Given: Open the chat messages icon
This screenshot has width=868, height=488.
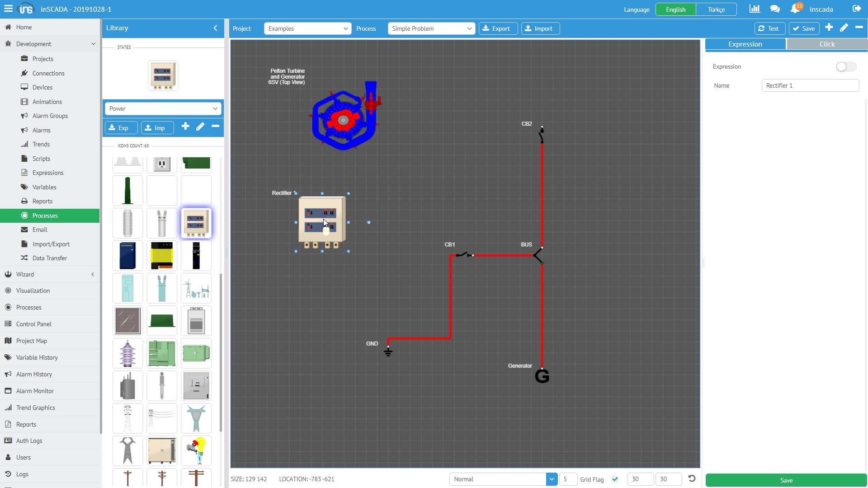Looking at the screenshot, I should pos(775,9).
